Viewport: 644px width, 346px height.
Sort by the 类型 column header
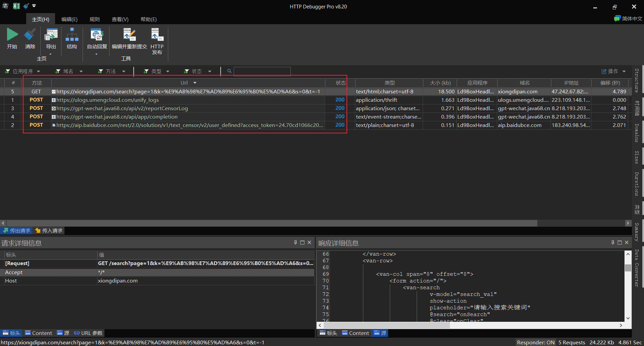[389, 83]
